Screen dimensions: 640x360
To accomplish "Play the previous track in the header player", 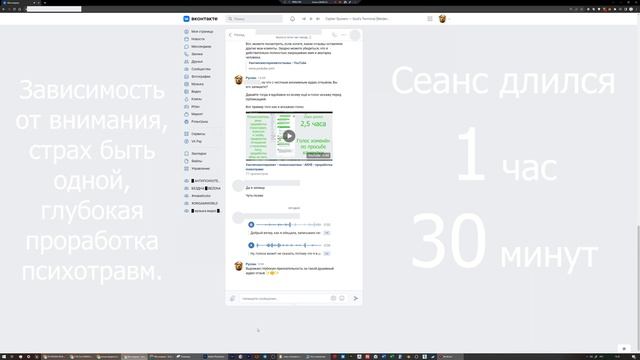I will [x=304, y=19].
